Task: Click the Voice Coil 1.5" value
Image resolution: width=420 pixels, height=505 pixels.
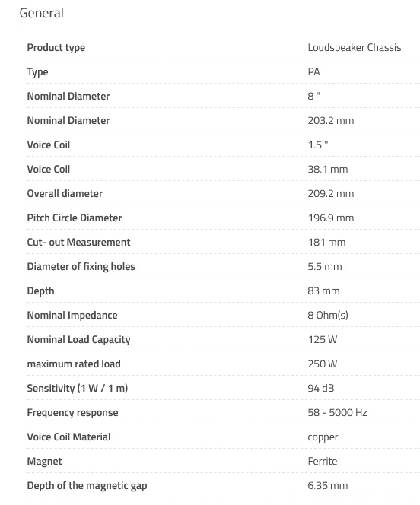Action: 318,145
